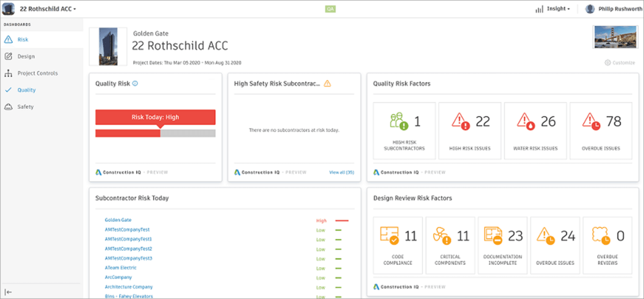Click the Golden Gate bridge thumbnail

click(x=615, y=37)
